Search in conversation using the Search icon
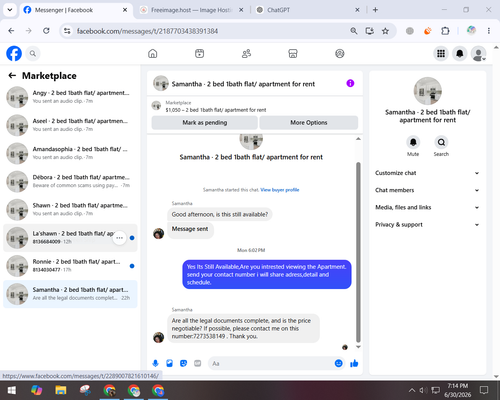Viewport: 500px width, 400px height. click(441, 142)
